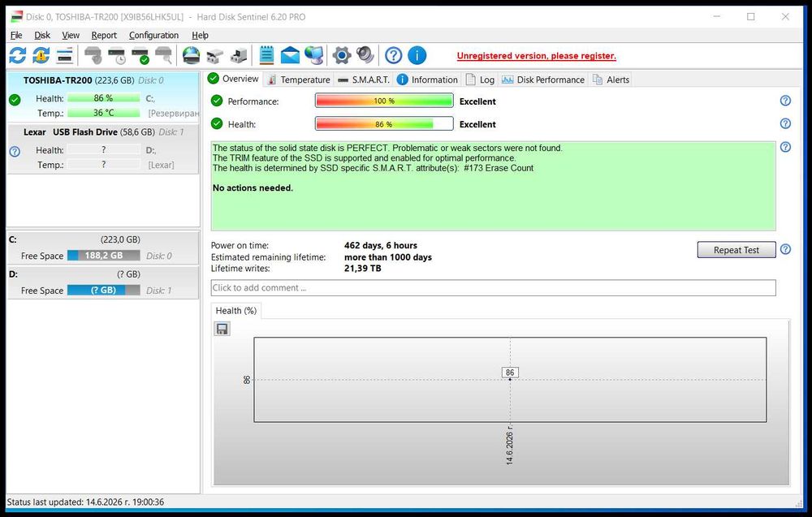This screenshot has height=517, width=812.
Task: Click the floppy disk save icon above graph
Action: tap(222, 329)
